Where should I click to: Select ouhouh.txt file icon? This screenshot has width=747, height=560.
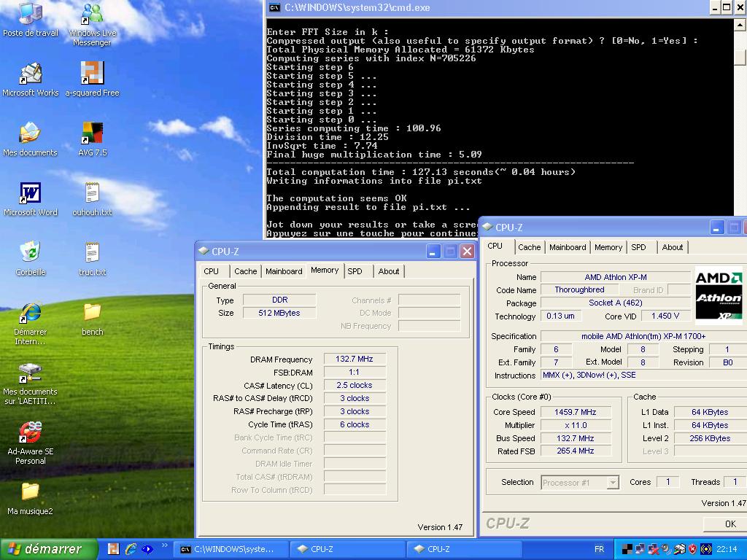pos(93,199)
